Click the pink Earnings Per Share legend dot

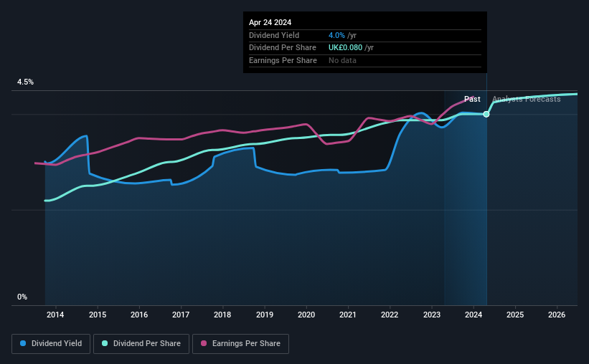tap(204, 343)
